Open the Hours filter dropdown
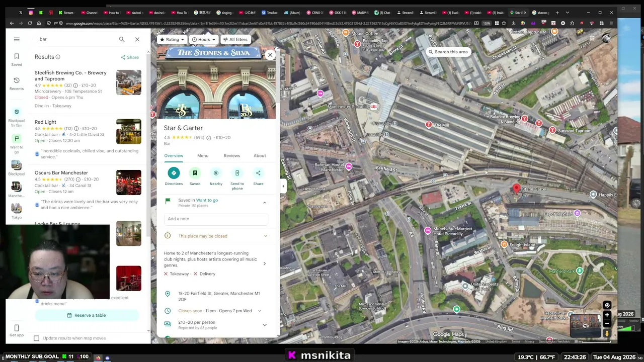Screen dimensions: 644x362 pyautogui.click(x=203, y=39)
